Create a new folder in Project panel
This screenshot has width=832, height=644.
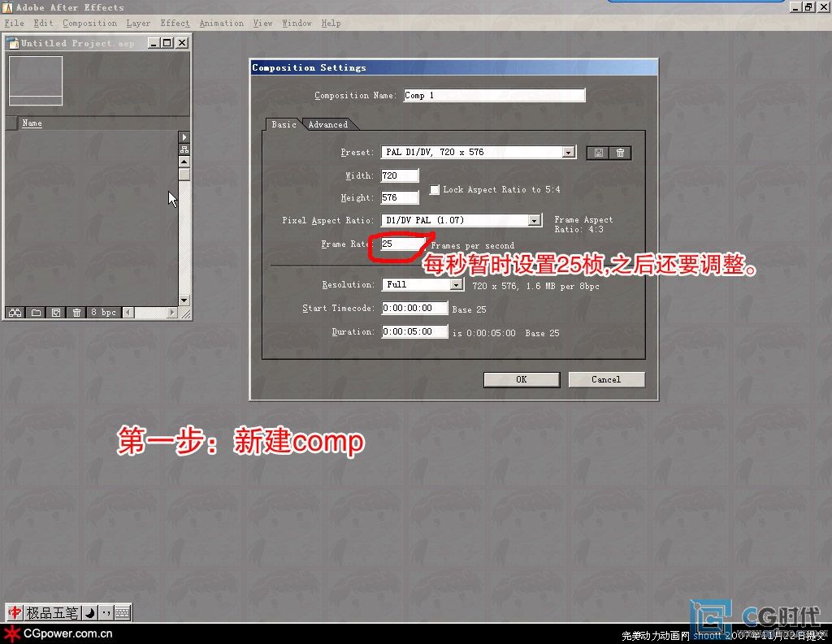tap(36, 313)
